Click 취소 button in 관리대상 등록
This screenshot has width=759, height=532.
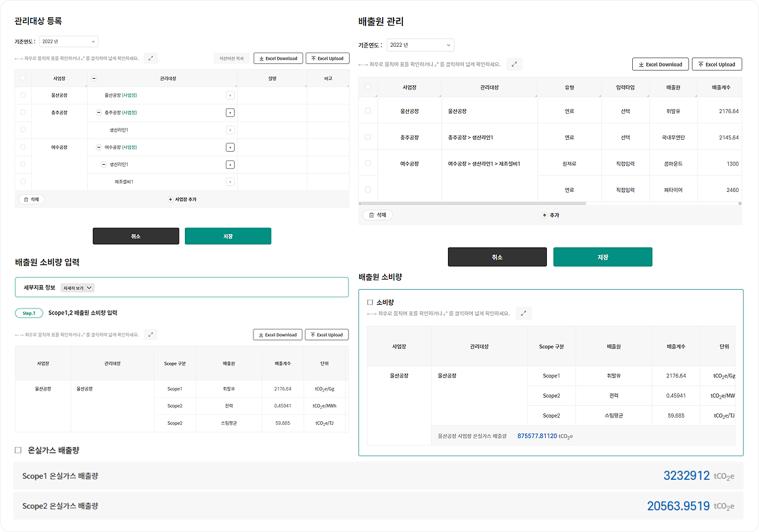tap(136, 236)
